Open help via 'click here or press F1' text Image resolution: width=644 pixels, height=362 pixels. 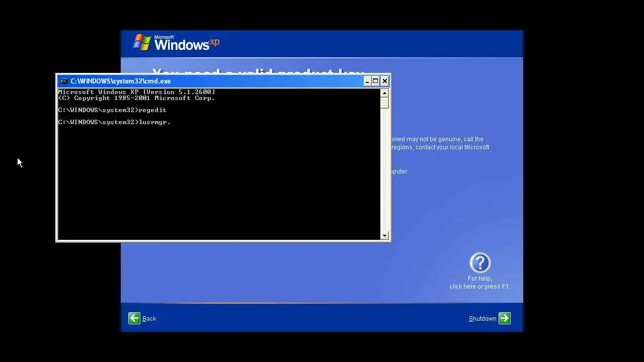click(x=480, y=287)
